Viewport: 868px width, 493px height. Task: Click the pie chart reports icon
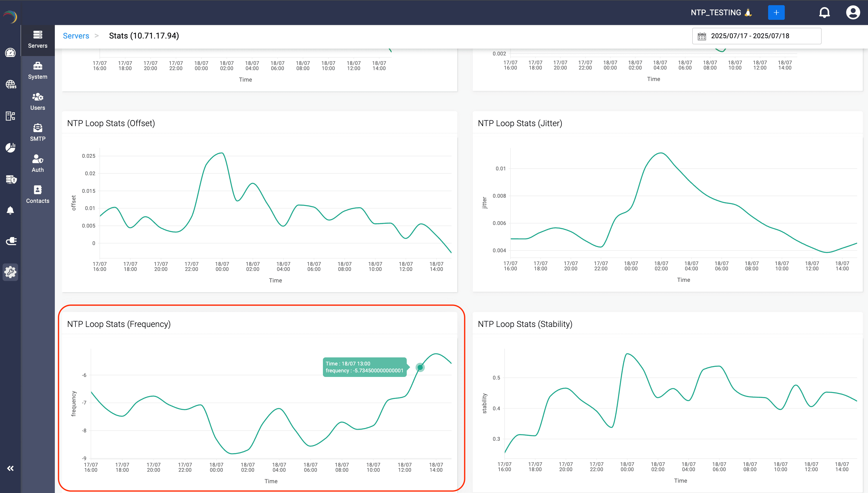click(11, 147)
